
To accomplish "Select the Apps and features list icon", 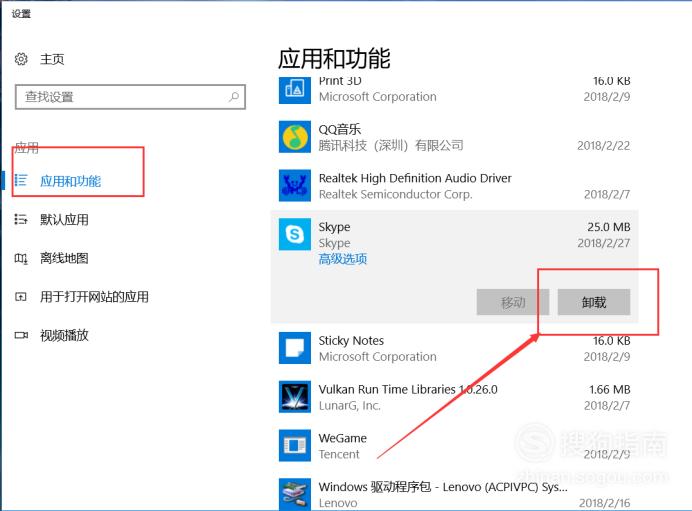I will (x=21, y=180).
